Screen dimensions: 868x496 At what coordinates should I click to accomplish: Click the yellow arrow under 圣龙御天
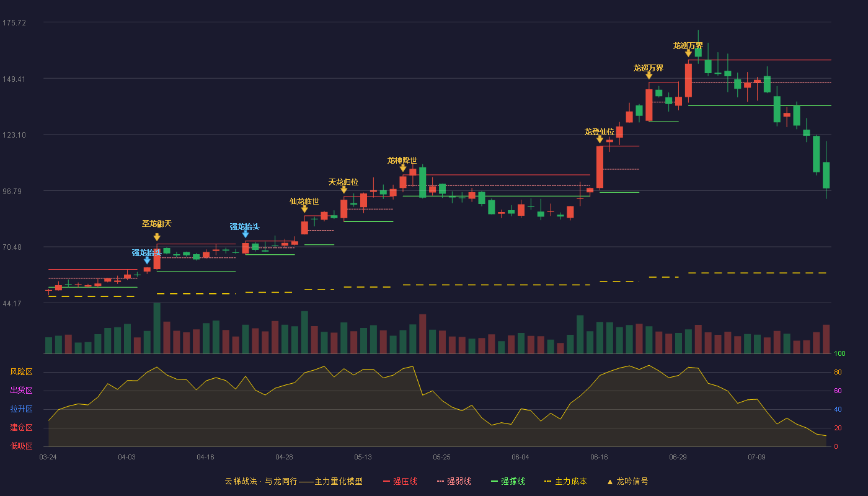point(157,237)
